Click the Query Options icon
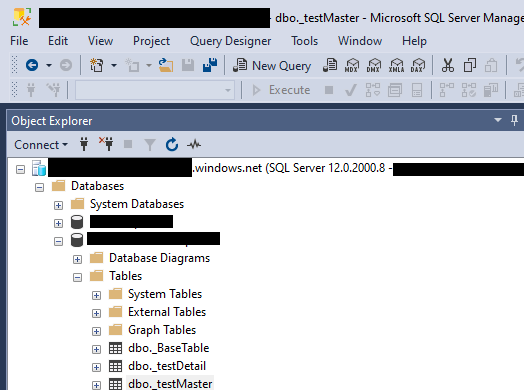 click(x=395, y=90)
